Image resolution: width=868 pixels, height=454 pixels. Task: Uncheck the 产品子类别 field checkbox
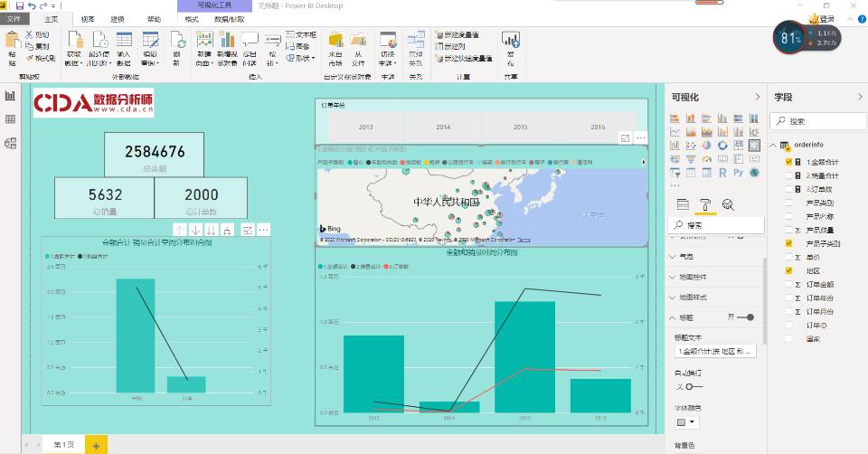tap(788, 243)
